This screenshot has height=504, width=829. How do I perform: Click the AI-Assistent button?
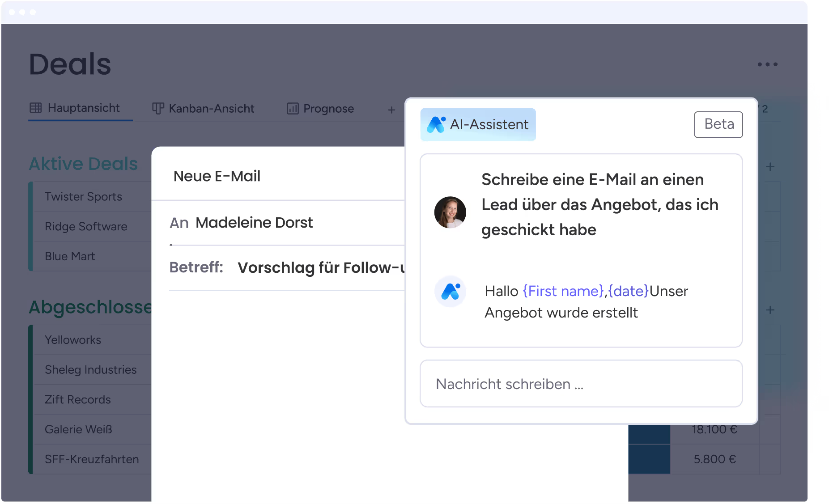(478, 124)
